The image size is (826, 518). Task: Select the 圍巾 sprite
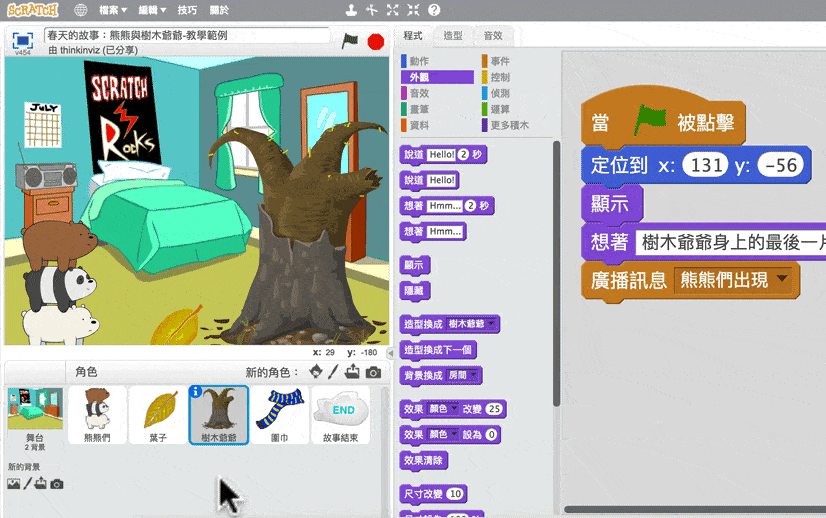point(280,415)
